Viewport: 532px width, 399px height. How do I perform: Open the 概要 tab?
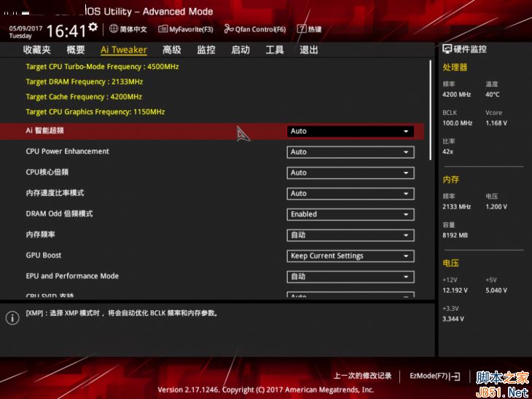point(76,50)
